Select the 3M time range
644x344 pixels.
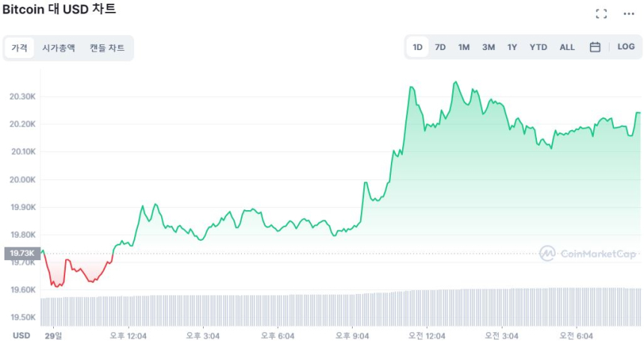coord(488,47)
